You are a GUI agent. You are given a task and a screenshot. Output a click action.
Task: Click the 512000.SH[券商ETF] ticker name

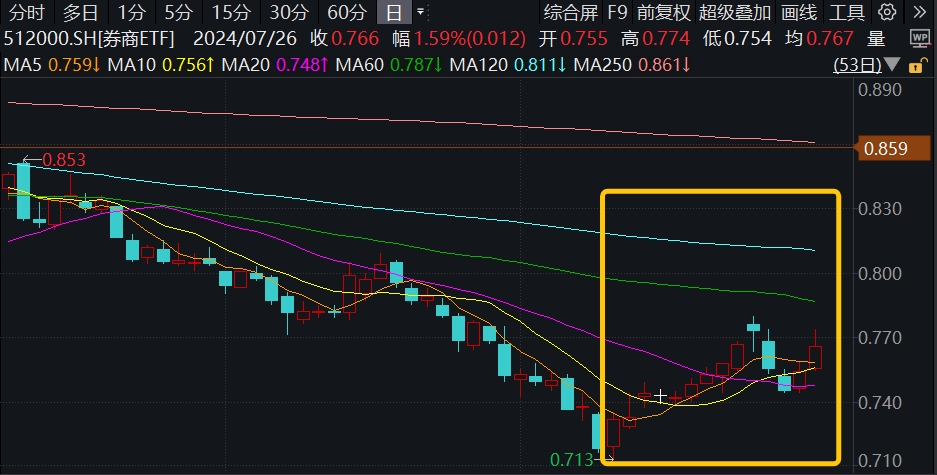tap(89, 39)
